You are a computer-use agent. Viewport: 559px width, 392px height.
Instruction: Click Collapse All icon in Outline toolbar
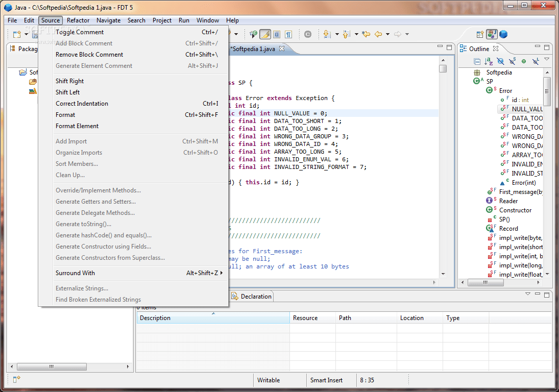pyautogui.click(x=477, y=61)
